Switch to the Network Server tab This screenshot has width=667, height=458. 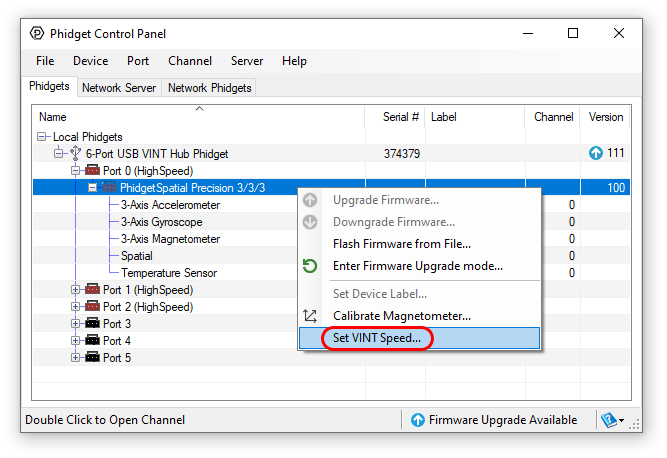[x=118, y=88]
